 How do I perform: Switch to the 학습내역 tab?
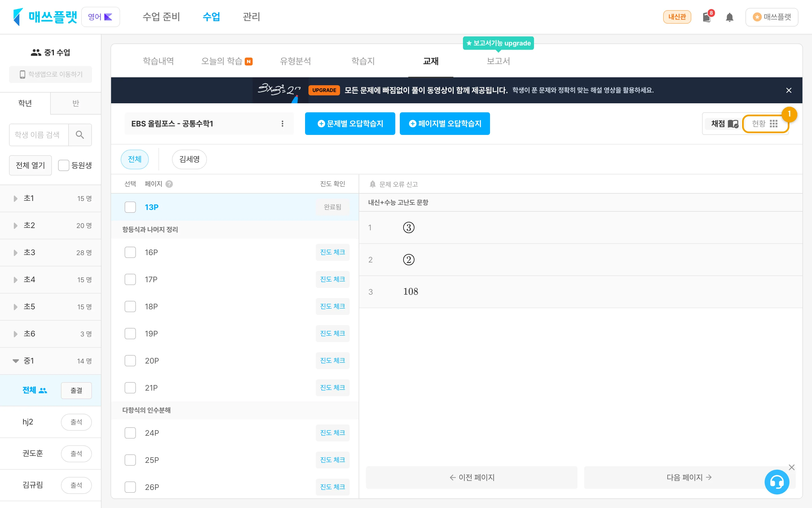158,61
